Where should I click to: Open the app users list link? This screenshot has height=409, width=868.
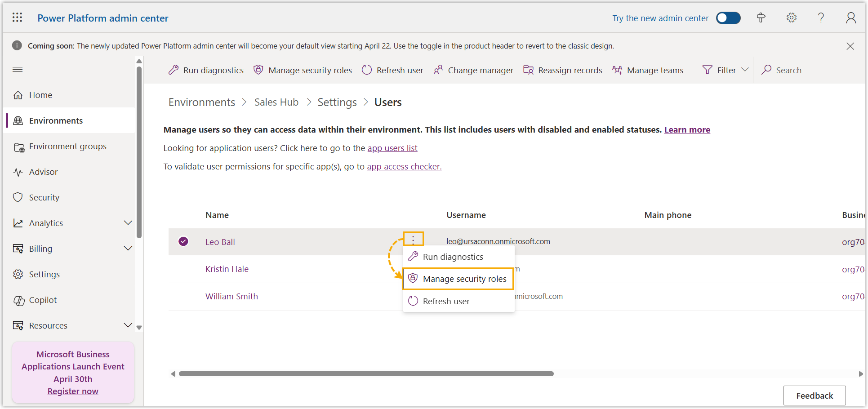tap(392, 148)
